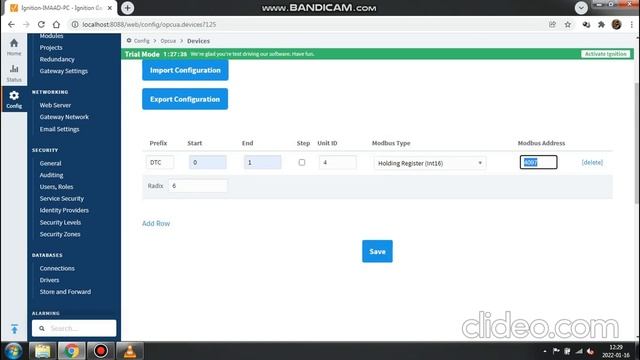Click Export Configuration button
Image resolution: width=640 pixels, height=360 pixels.
[185, 99]
